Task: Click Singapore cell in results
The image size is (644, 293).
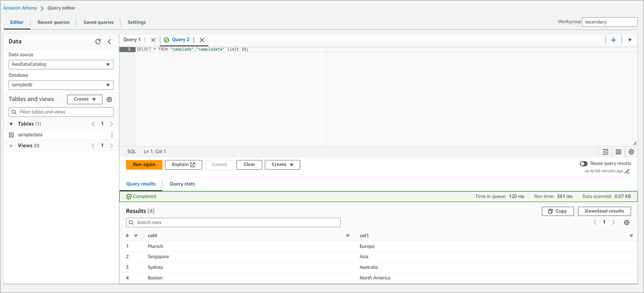Action: click(x=158, y=257)
